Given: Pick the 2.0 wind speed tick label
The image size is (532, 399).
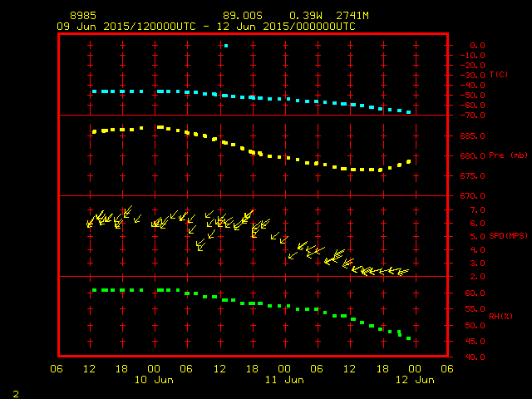Looking at the screenshot, I should point(477,277).
